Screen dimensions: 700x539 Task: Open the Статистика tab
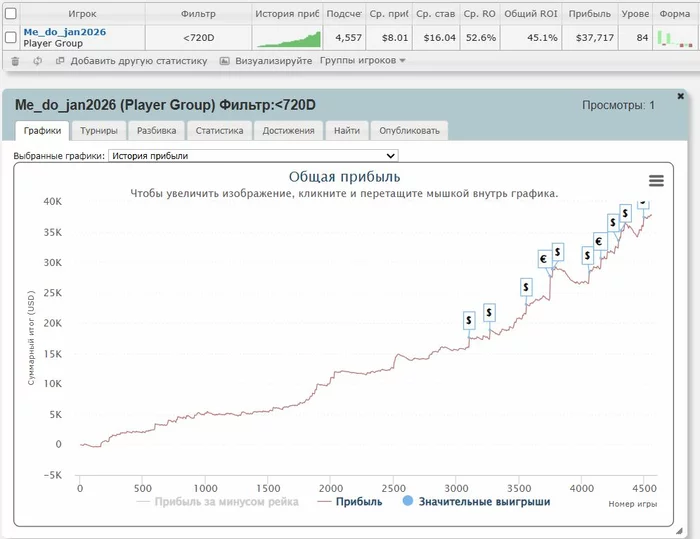tap(219, 131)
